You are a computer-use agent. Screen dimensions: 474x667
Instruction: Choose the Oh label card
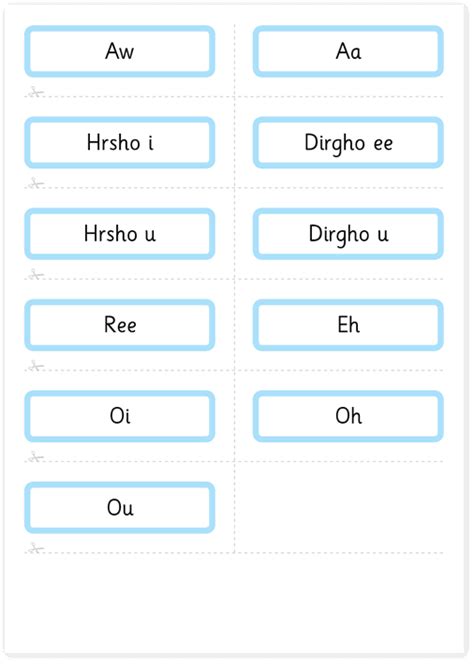pos(348,416)
